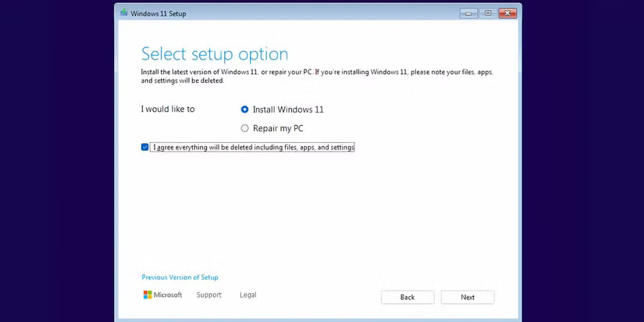Uncheck the agree everything will be deleted checkbox
644x322 pixels.
point(144,147)
